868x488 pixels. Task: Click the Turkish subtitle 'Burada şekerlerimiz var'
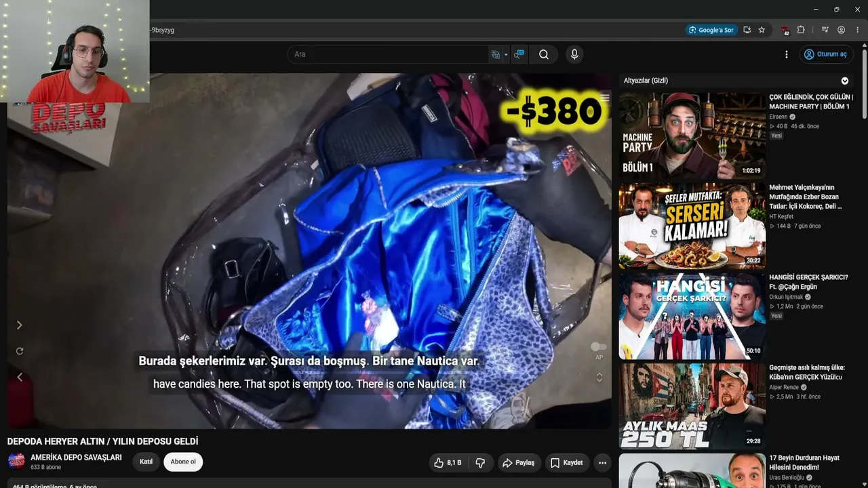(x=309, y=361)
